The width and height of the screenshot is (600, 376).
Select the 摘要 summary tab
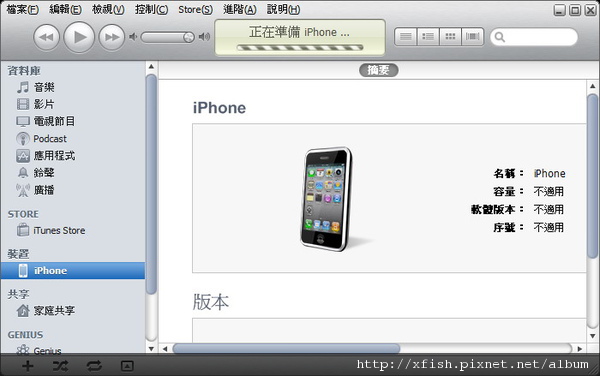(x=378, y=70)
